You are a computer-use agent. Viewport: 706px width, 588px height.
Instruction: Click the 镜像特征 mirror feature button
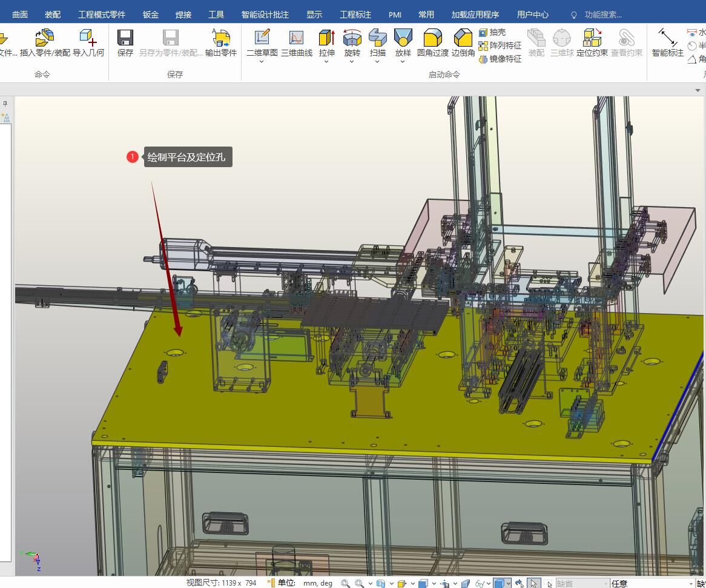pyautogui.click(x=500, y=59)
